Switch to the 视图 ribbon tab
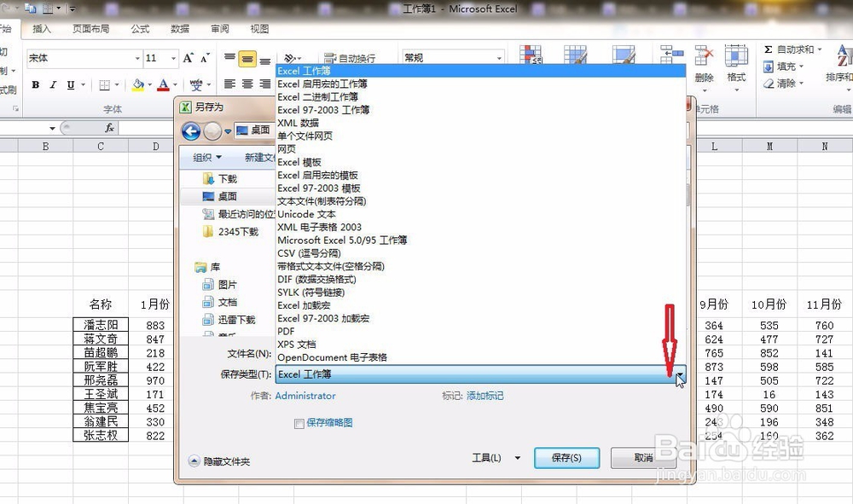This screenshot has height=504, width=853. 258,28
